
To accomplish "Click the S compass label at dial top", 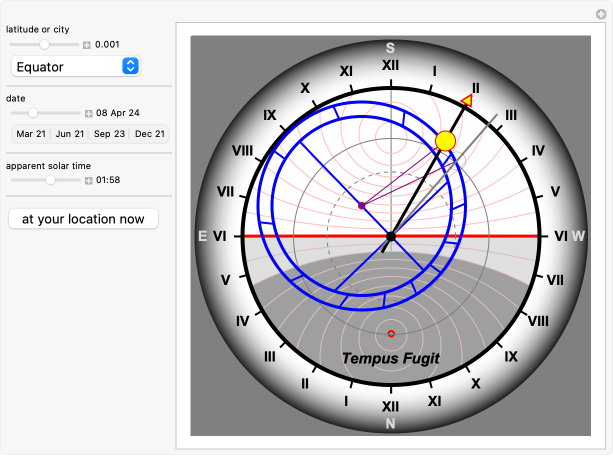I will pyautogui.click(x=391, y=48).
